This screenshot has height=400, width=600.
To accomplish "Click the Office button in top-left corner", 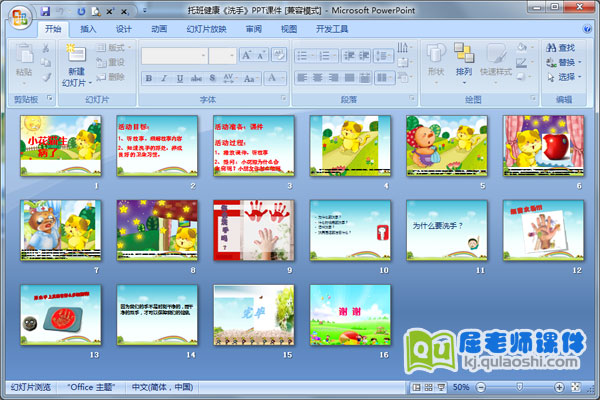I will coord(18,16).
